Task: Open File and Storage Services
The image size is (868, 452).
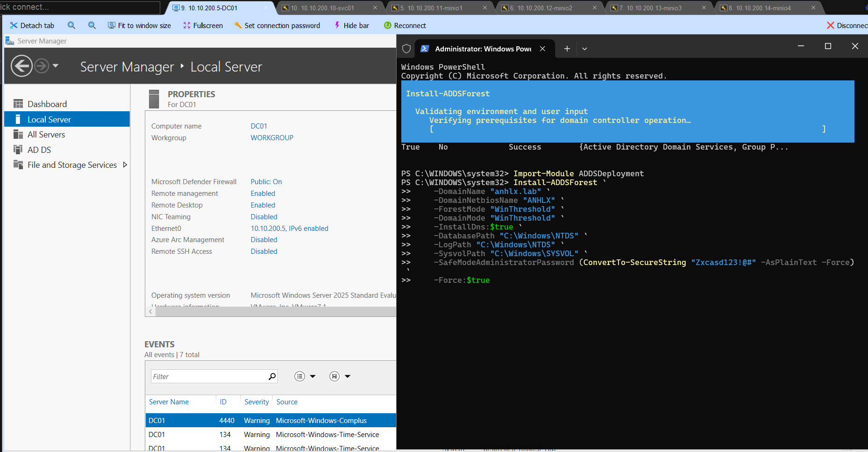Action: pyautogui.click(x=67, y=165)
